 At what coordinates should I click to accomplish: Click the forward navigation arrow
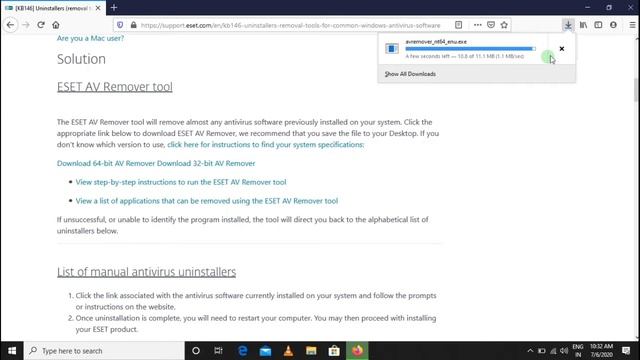[26, 25]
